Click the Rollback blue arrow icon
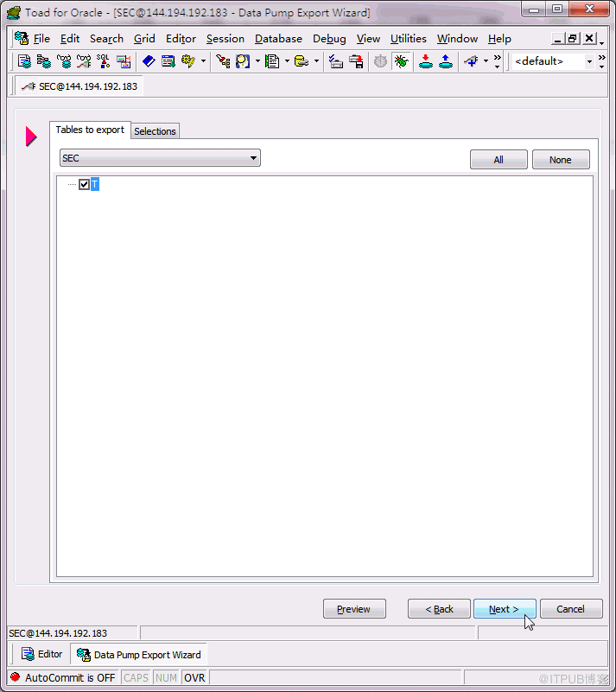 tap(446, 61)
